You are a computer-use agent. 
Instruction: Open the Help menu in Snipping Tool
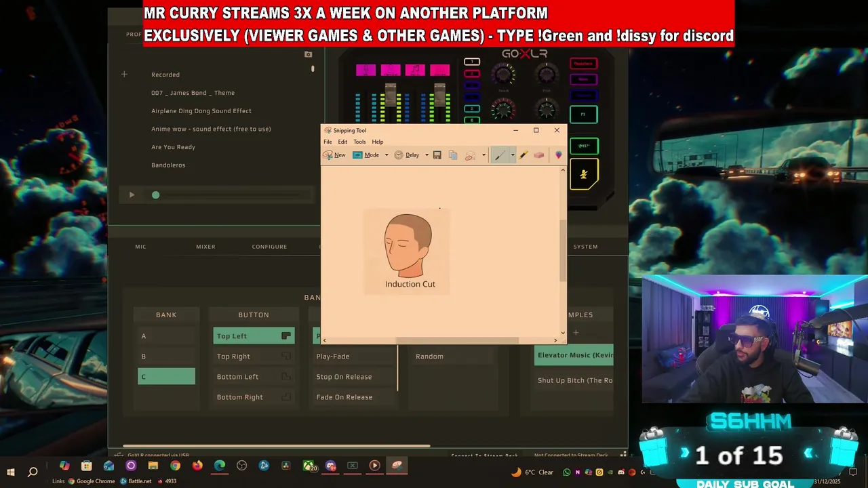[x=378, y=142]
